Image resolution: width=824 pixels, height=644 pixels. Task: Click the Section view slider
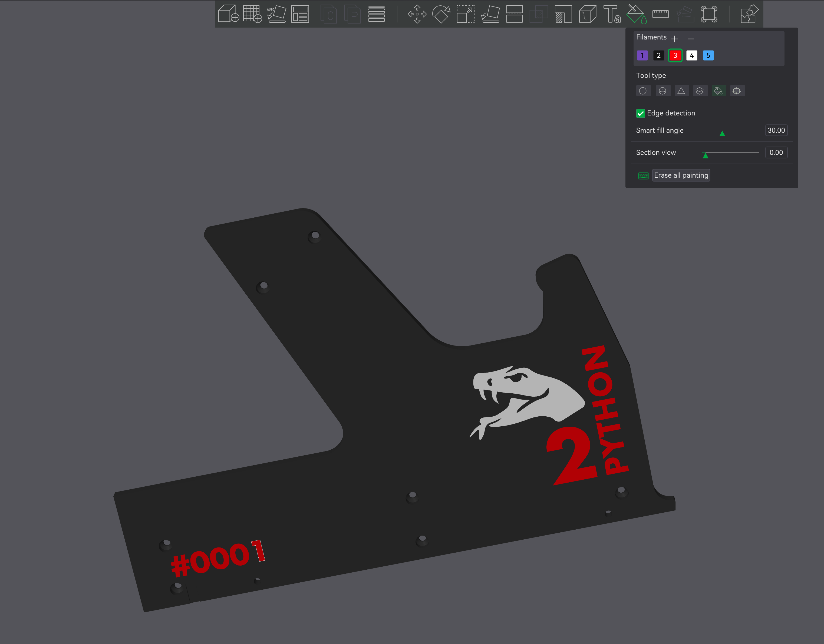tap(730, 153)
